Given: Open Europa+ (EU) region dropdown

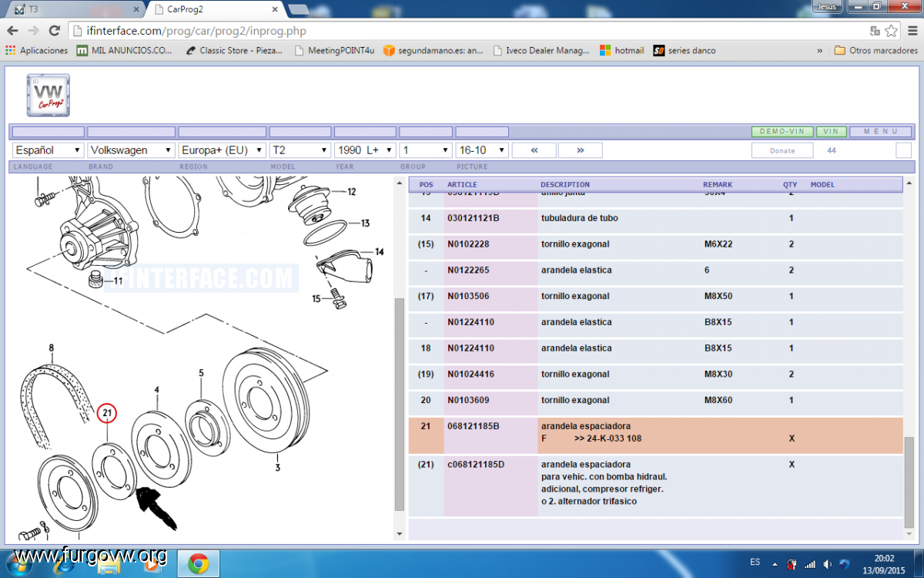Looking at the screenshot, I should click(222, 150).
